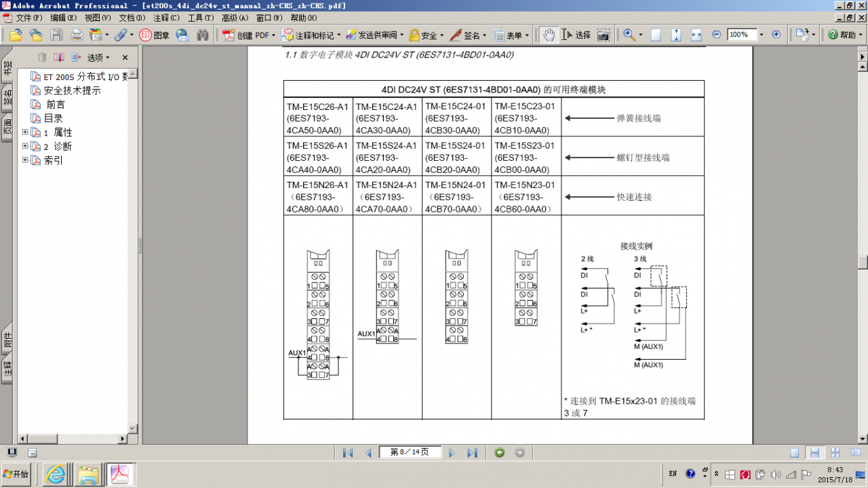Click the page number field 第8/14页

410,453
